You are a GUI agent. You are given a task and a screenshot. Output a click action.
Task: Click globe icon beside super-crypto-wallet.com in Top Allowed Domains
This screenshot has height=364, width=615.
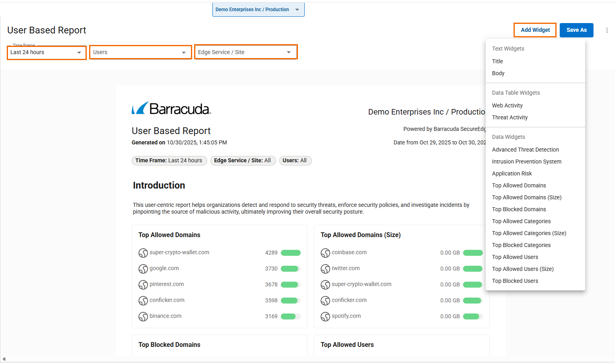point(143,253)
